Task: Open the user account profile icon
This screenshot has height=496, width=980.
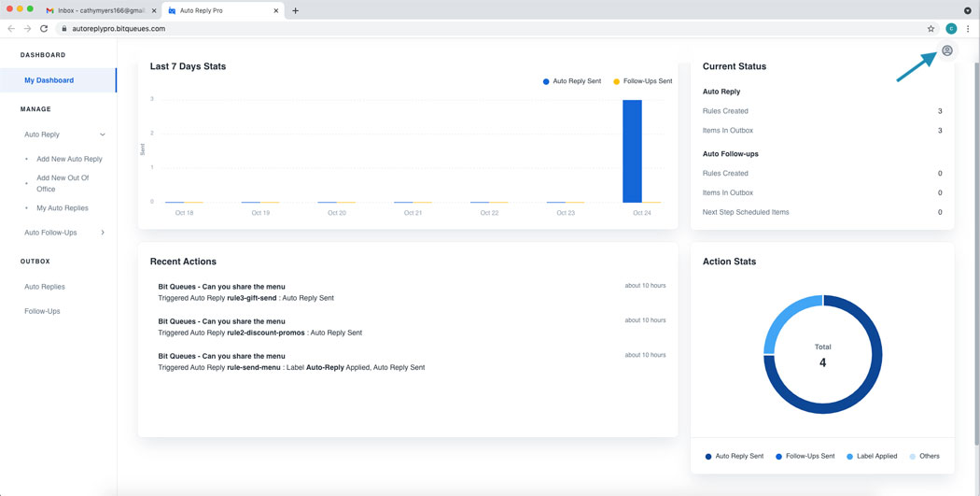Action: tap(947, 50)
